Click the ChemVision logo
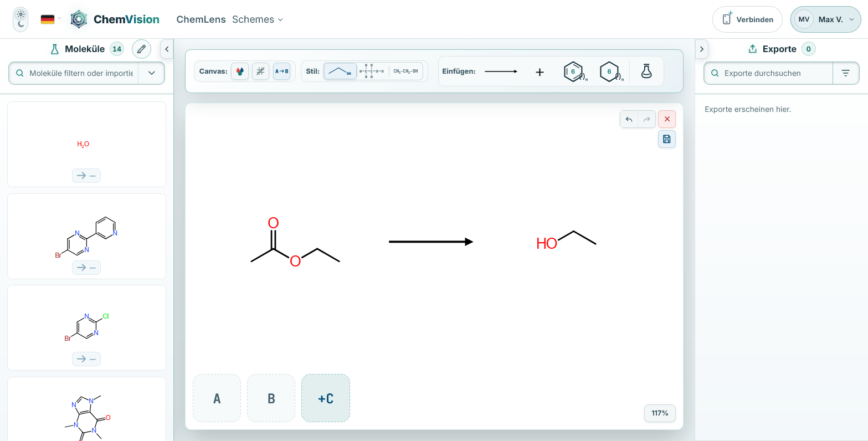 coord(115,19)
